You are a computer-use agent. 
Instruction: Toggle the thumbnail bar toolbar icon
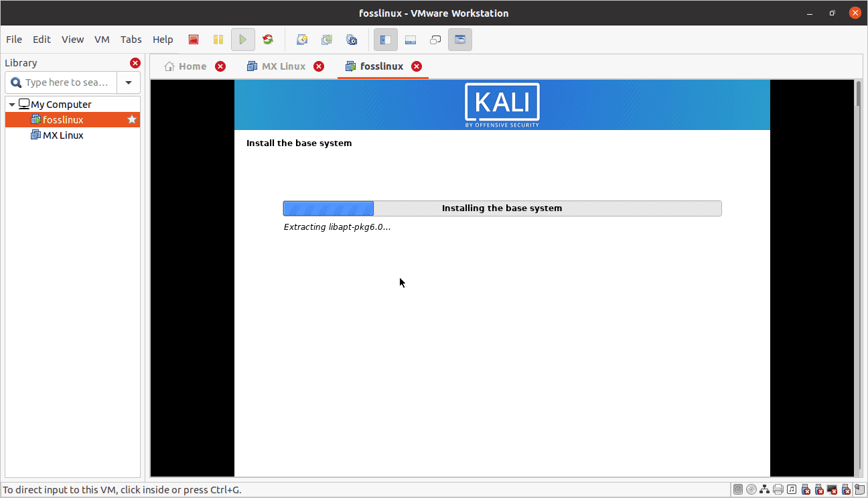[411, 40]
